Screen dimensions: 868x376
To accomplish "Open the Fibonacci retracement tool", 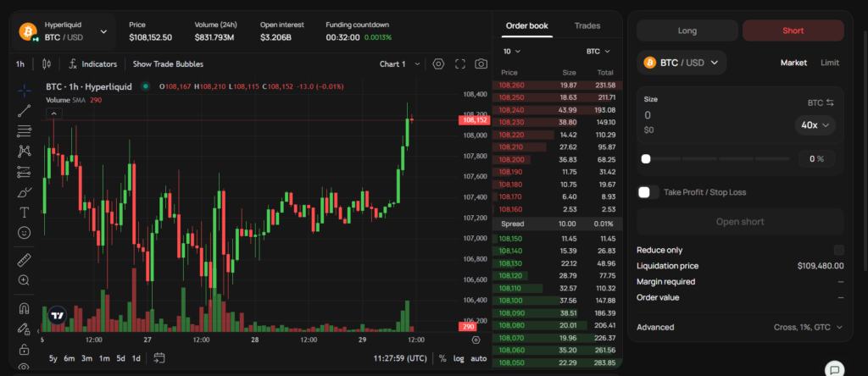I will 24,131.
